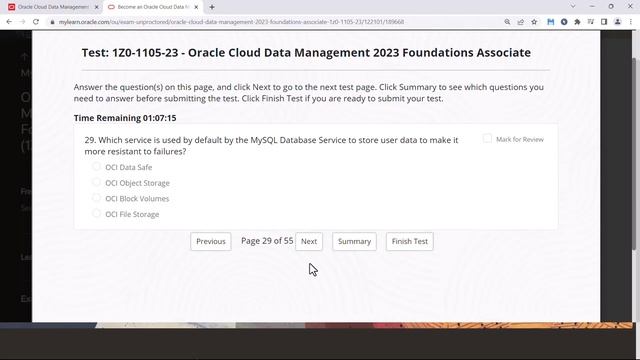Click Finish Test to submit
This screenshot has height=360, width=640.
pyautogui.click(x=410, y=241)
